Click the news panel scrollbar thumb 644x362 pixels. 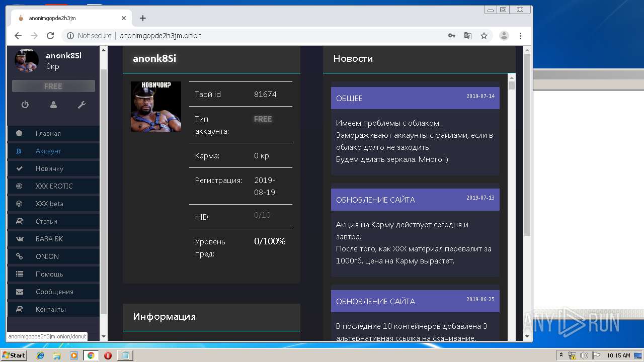[512, 85]
